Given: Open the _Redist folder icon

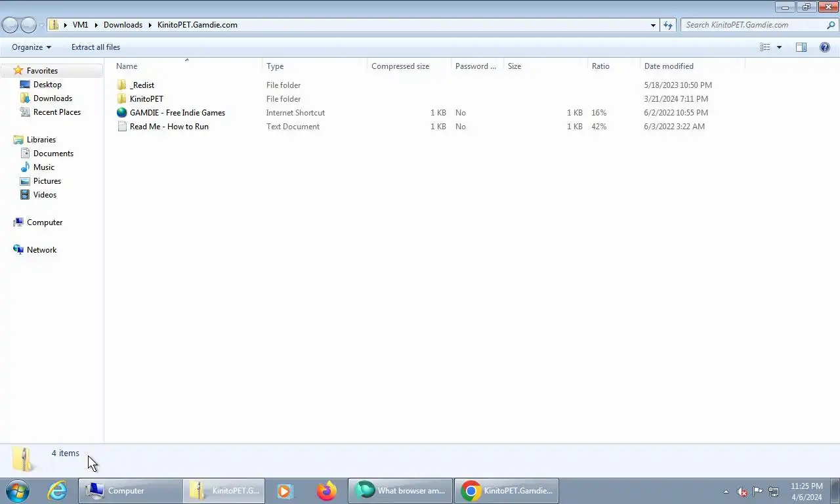Looking at the screenshot, I should coord(121,85).
